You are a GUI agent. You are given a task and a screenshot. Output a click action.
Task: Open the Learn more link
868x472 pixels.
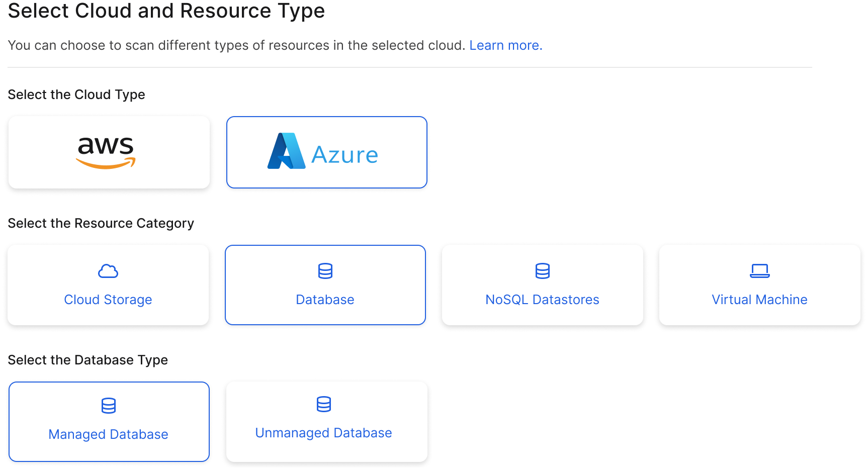coord(505,45)
